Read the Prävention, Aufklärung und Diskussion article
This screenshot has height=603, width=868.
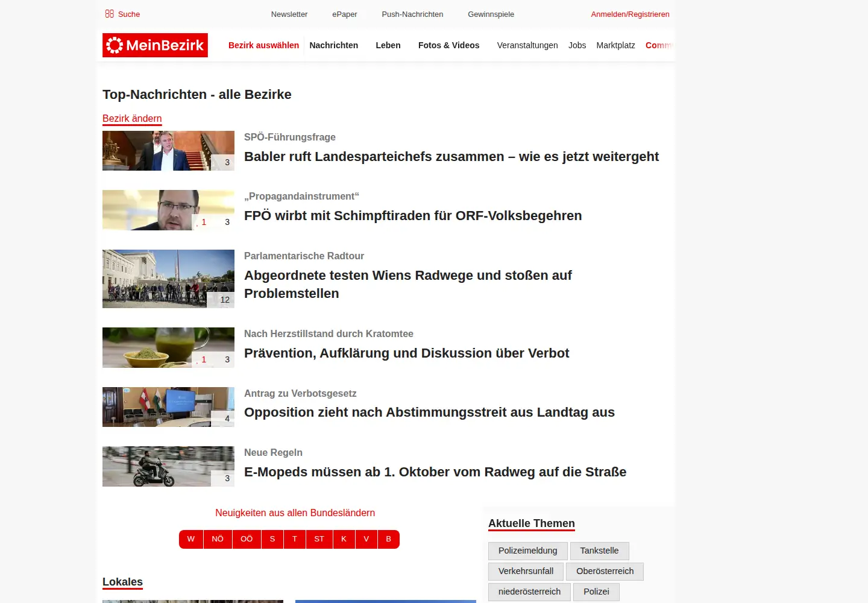coord(406,353)
